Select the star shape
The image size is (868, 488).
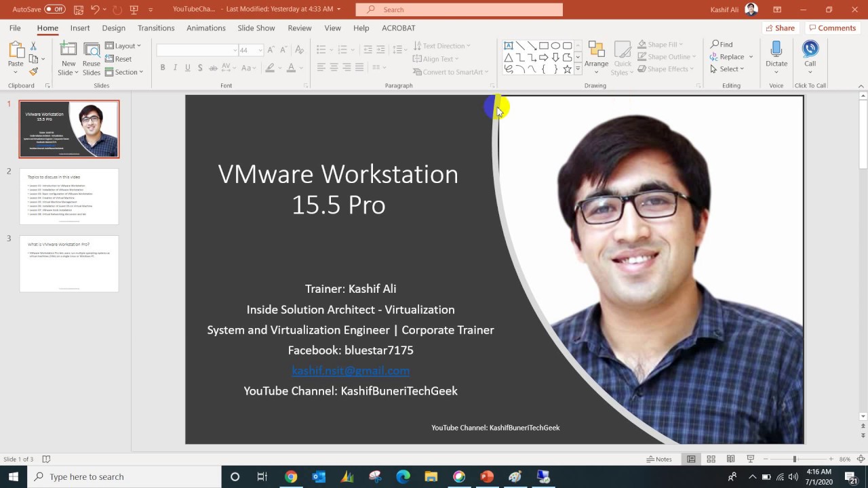point(567,69)
